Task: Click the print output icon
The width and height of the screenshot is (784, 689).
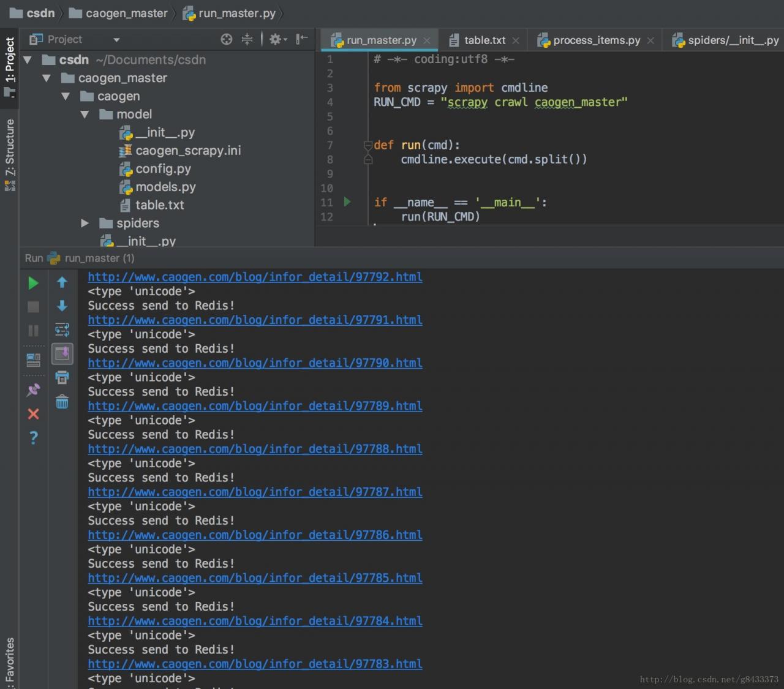Action: coord(62,377)
